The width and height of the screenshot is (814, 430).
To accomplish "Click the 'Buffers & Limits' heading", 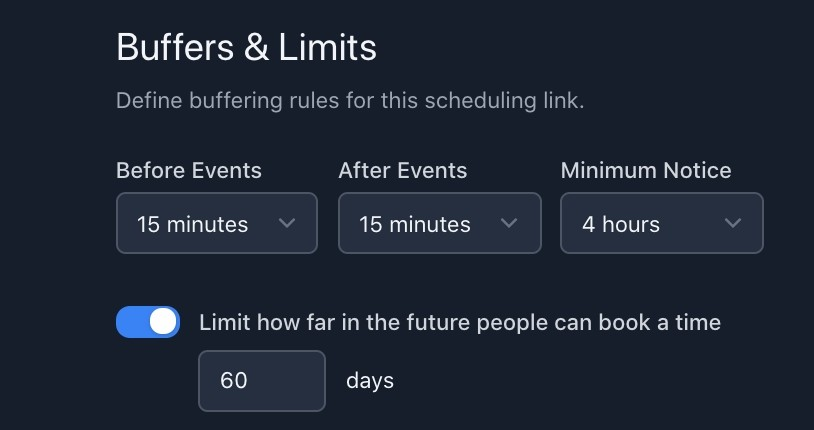I will [x=246, y=48].
